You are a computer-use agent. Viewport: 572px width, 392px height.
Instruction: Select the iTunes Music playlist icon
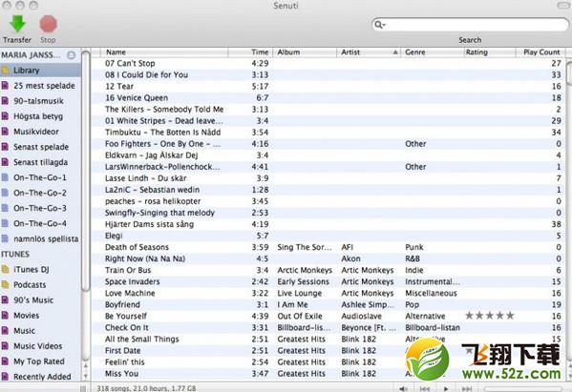(5, 330)
